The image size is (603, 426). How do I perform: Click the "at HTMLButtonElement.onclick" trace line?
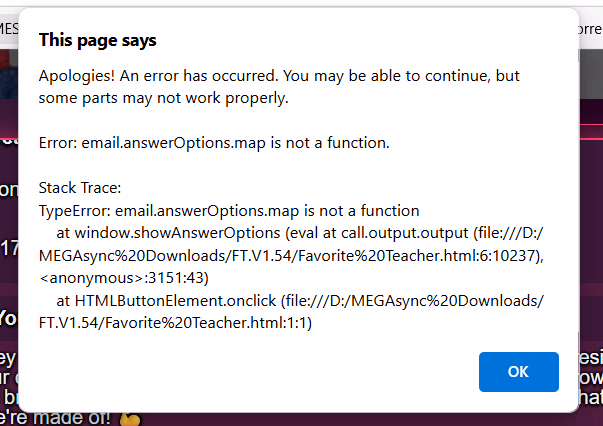tap(300, 301)
